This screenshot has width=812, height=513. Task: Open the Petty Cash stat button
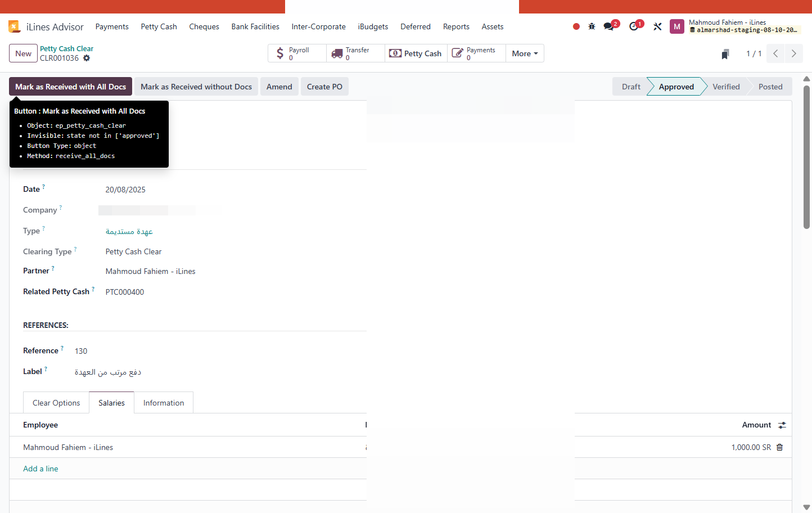coord(416,53)
